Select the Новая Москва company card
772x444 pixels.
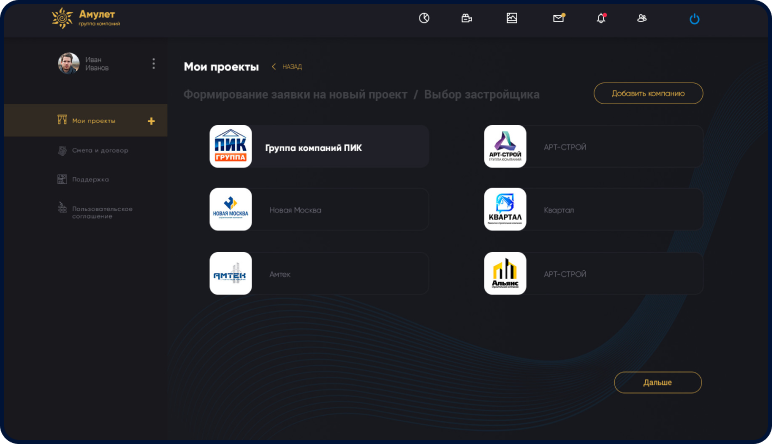click(x=319, y=209)
